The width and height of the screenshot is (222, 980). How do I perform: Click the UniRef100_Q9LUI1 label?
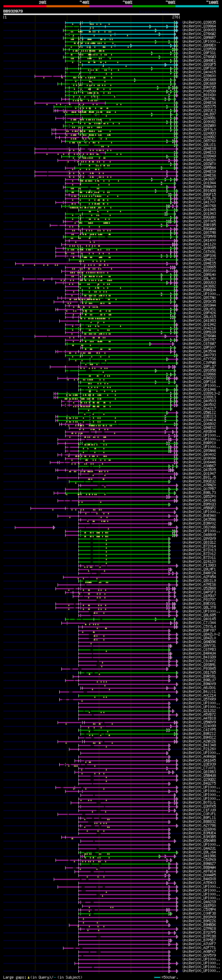(199, 145)
